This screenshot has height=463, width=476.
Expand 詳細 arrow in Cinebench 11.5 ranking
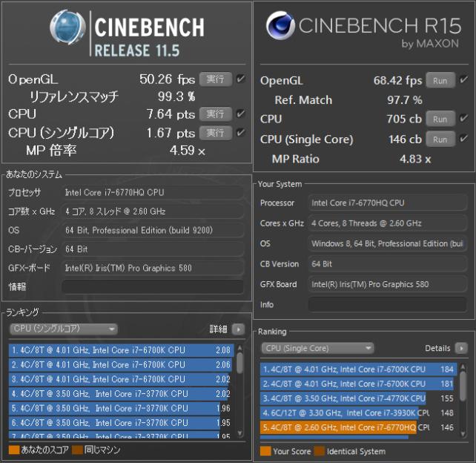coord(238,329)
